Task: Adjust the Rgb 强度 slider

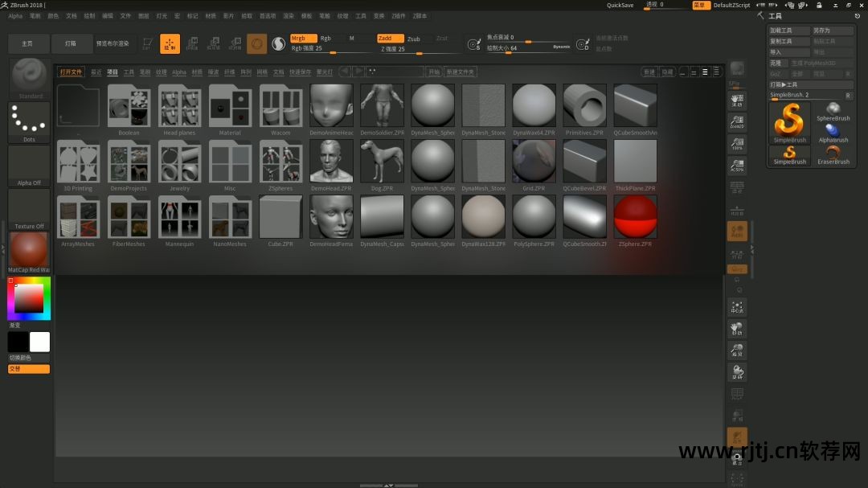Action: pyautogui.click(x=330, y=49)
